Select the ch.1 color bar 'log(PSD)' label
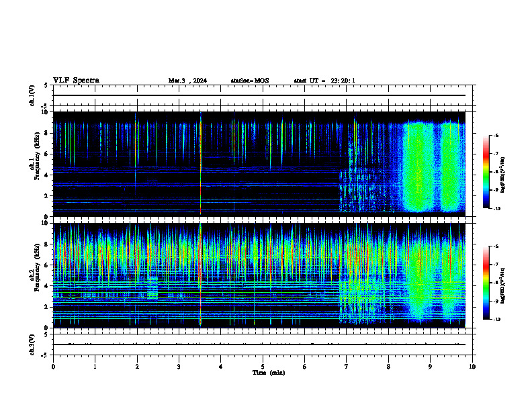The image size is (532, 411). 503,175
